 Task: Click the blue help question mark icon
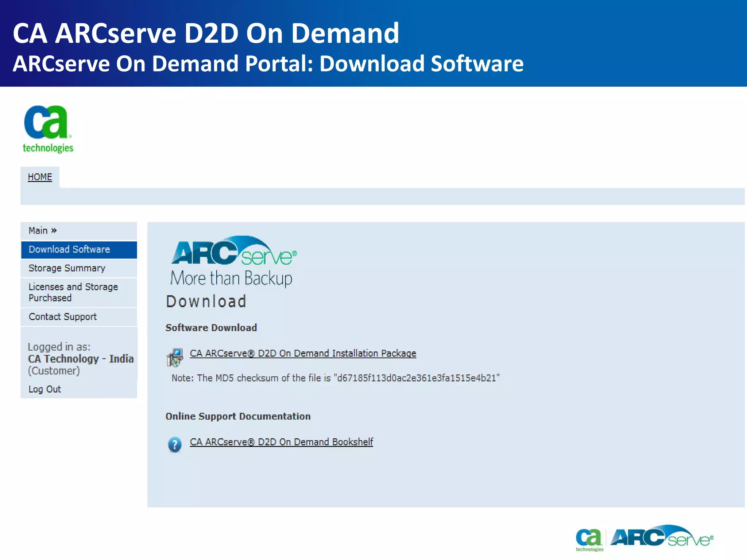(175, 444)
